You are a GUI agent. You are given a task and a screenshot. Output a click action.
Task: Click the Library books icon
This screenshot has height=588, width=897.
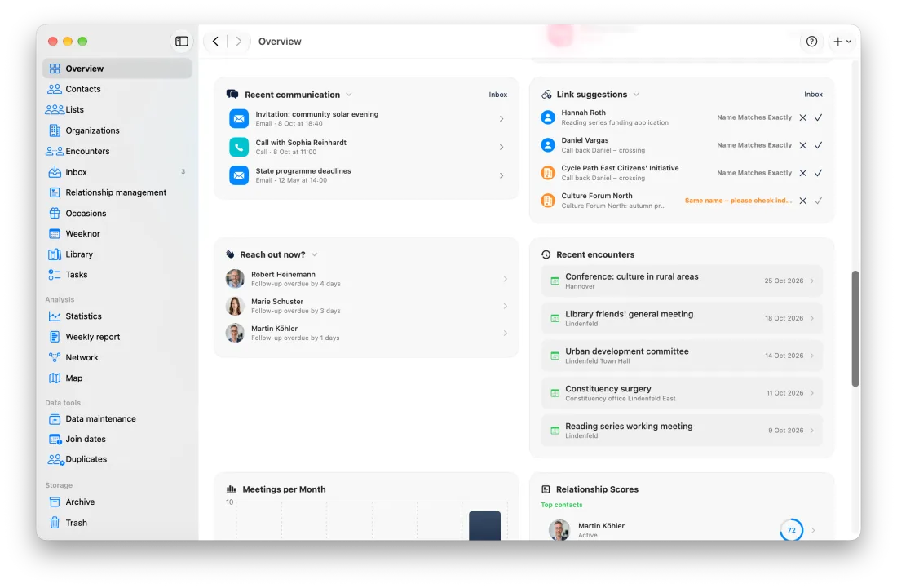click(55, 254)
